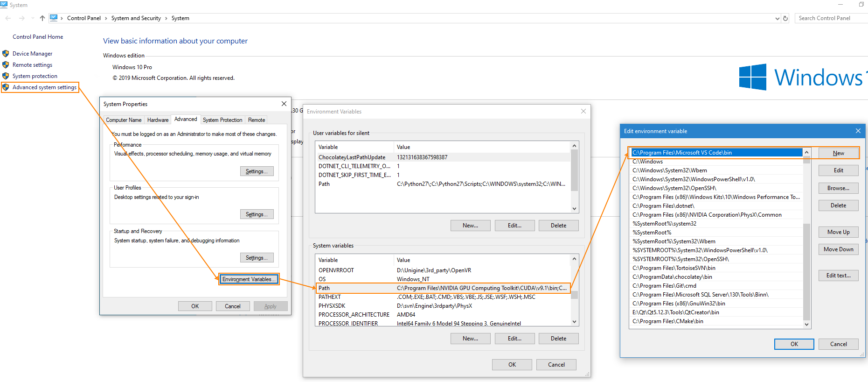Viewport: 868px width, 382px height.
Task: Click System and Security breadcrumb
Action: 136,18
